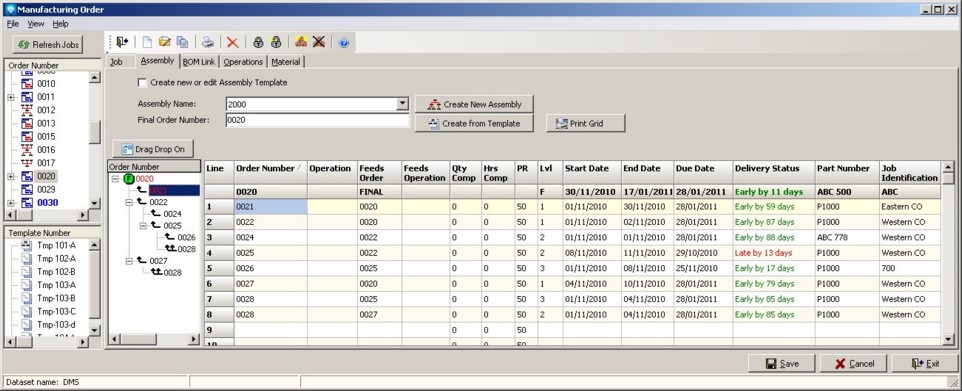Click the grid's vertical scrollbar down arrow

point(948,339)
